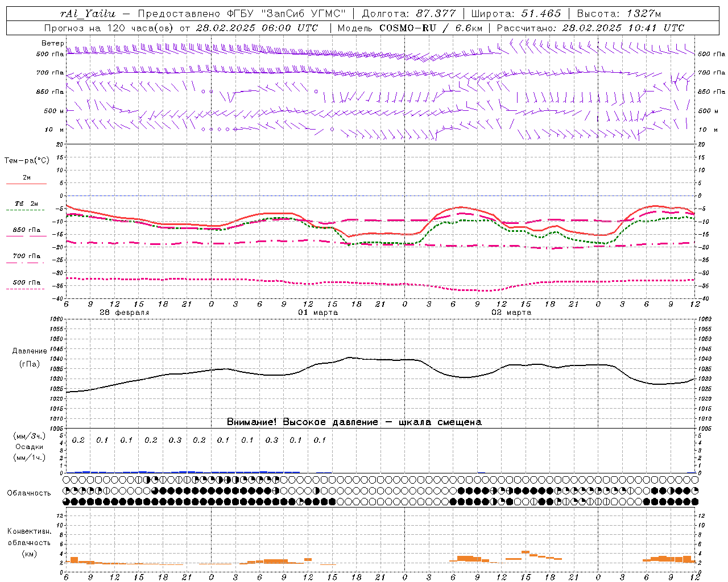Click 'Рассчитано: 28.02.2025 10:41 UTC' text
Viewport: 728px width, 582px height.
(590, 28)
